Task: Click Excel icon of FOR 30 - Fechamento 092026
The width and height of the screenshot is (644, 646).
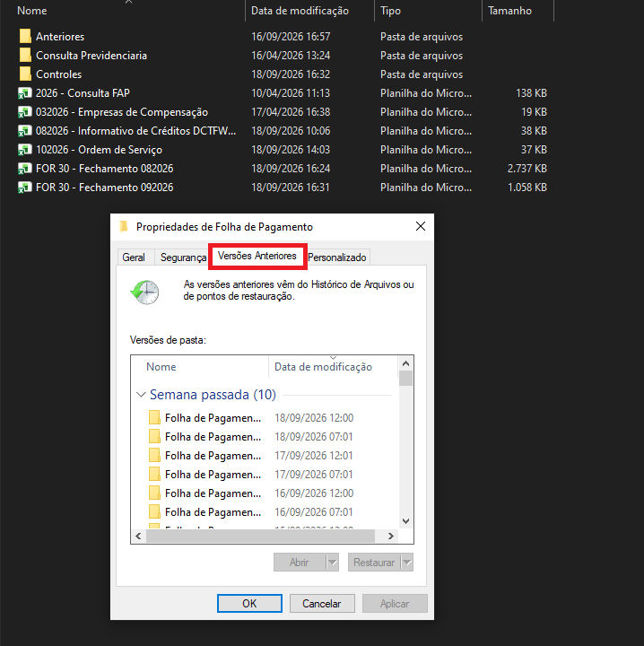Action: (x=25, y=188)
